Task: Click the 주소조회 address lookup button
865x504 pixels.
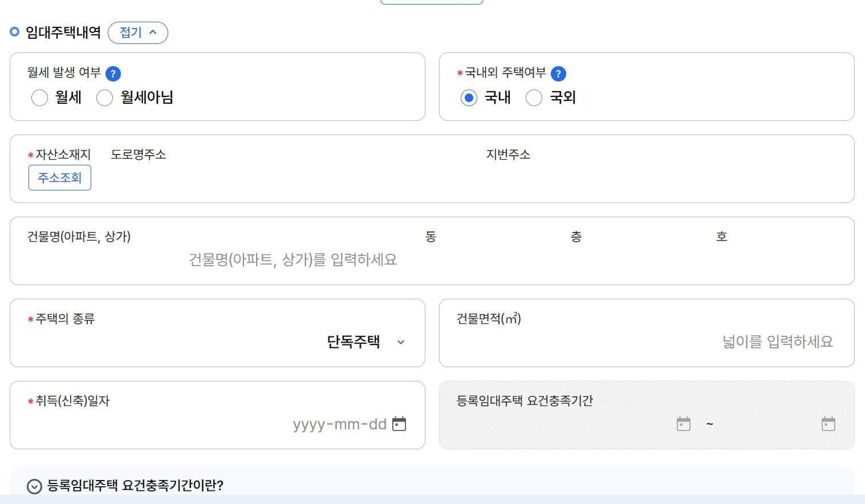Action: 59,177
